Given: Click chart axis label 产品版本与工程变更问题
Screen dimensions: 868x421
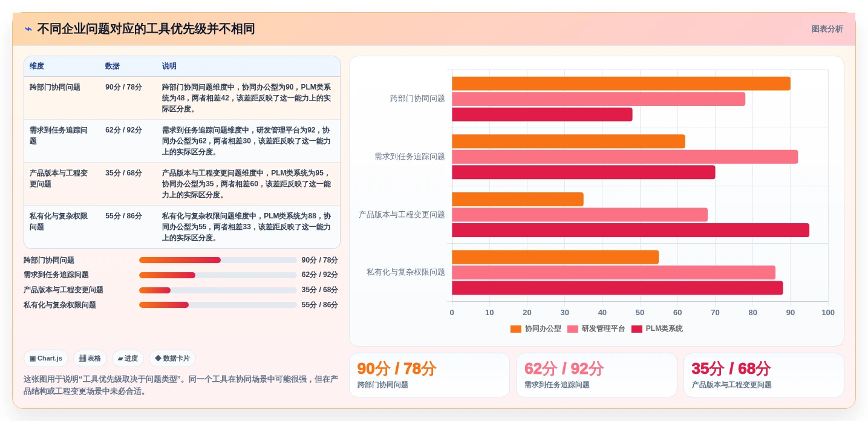Looking at the screenshot, I should point(402,215).
